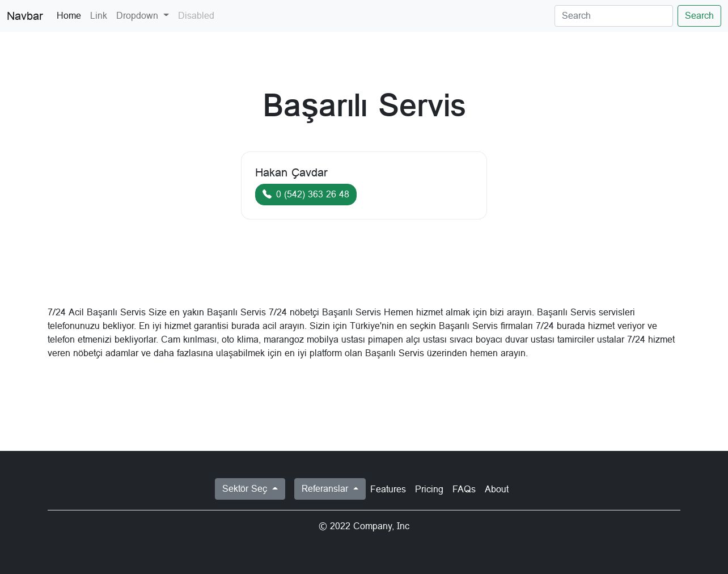Open the Pricing footer link
Screen dimensions: 728x574
pyautogui.click(x=429, y=489)
